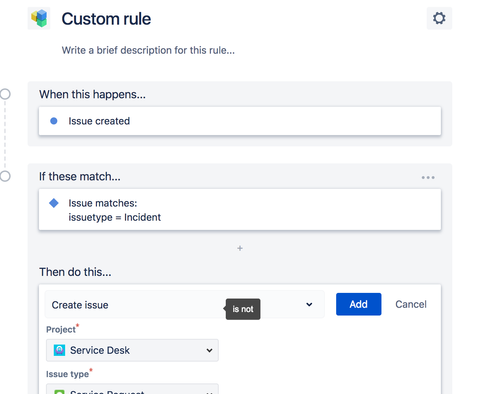Select the second timeline circle node

click(x=5, y=176)
